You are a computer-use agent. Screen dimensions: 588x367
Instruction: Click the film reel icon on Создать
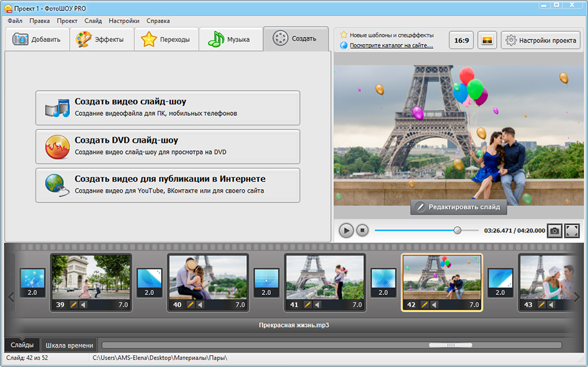pyautogui.click(x=280, y=38)
